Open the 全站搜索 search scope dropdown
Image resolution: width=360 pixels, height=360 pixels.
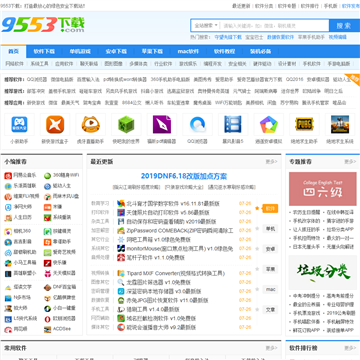coord(206,25)
